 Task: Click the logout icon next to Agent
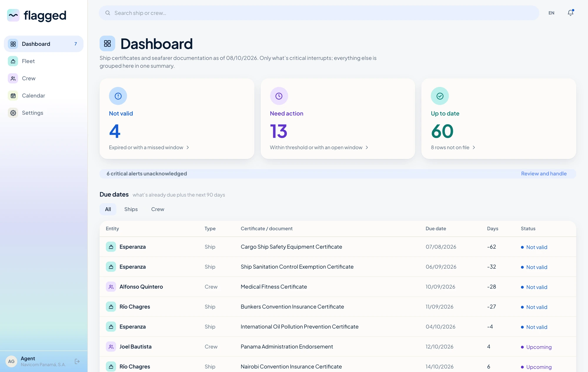click(77, 361)
